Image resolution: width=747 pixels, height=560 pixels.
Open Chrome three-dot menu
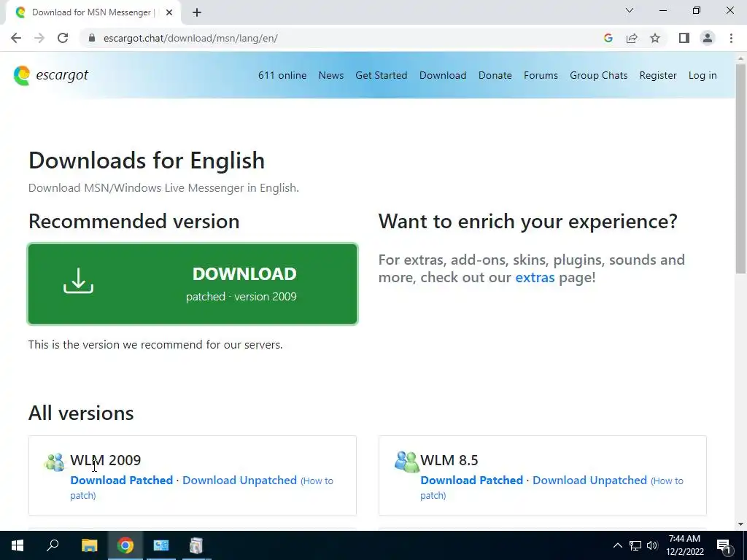click(731, 38)
